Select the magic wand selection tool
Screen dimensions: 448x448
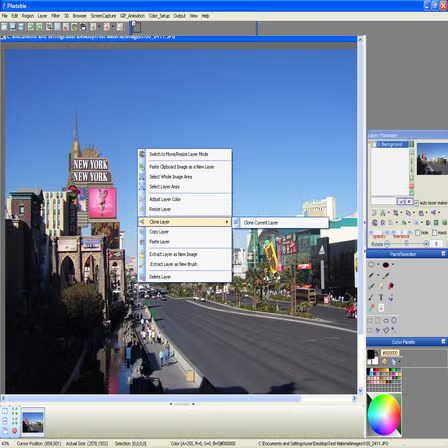394,330
